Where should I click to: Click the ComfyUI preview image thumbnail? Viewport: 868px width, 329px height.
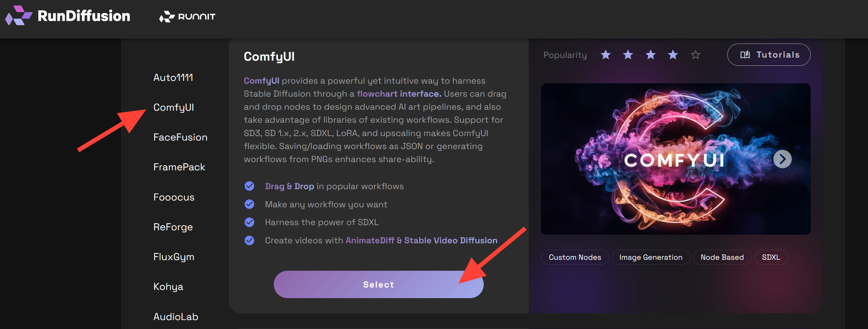[x=675, y=159]
